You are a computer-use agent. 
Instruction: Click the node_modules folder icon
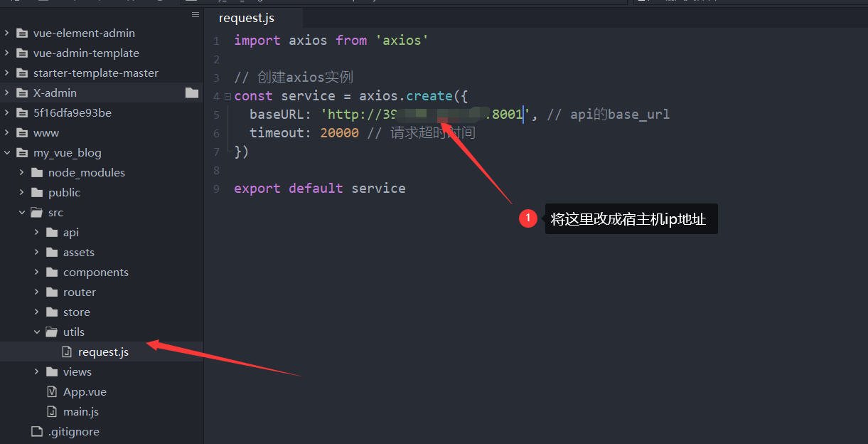[x=38, y=172]
